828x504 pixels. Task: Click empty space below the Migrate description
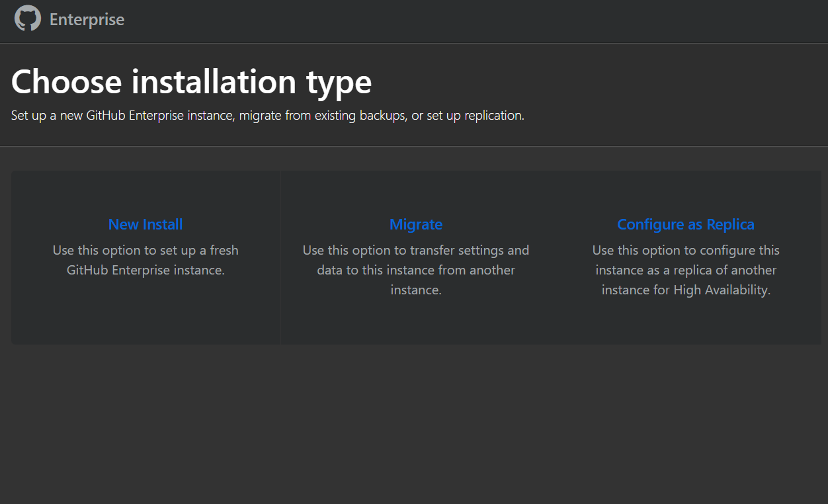416,321
